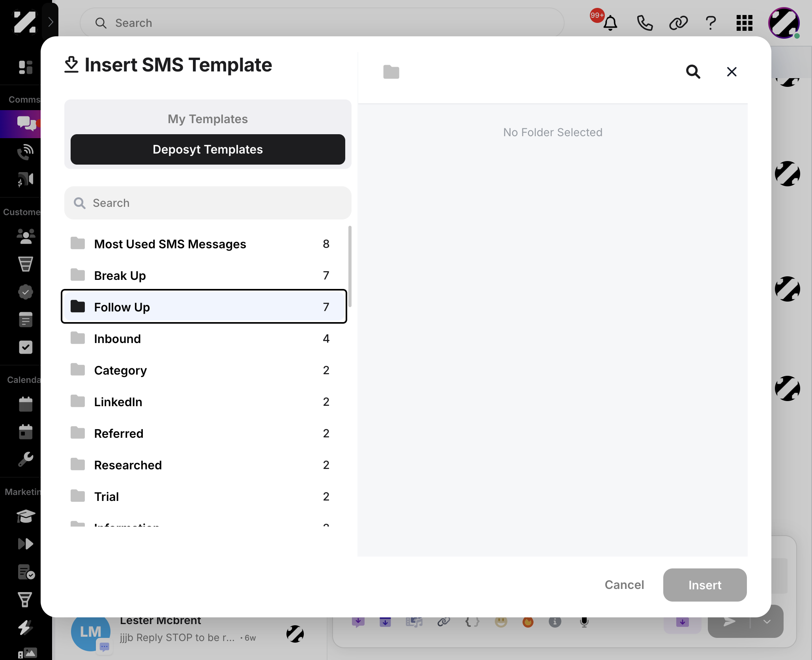Open notifications bell with 99+ badge

610,23
